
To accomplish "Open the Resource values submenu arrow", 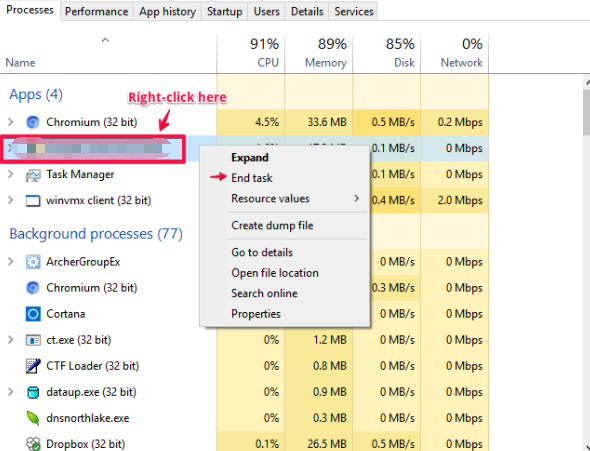I will 356,198.
